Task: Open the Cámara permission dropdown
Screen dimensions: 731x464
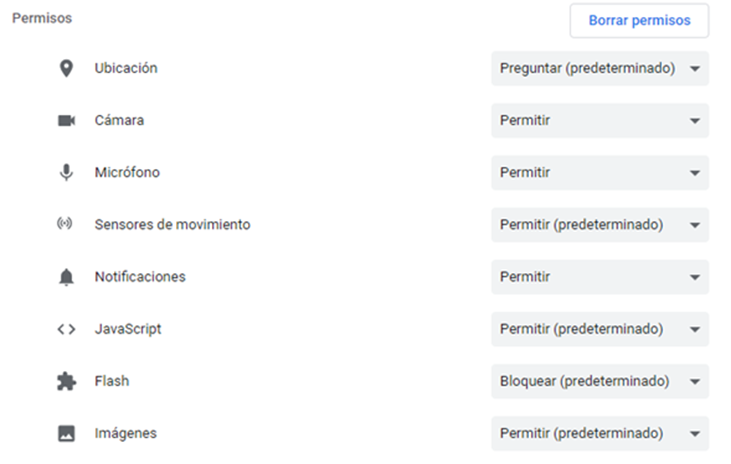Action: [599, 121]
